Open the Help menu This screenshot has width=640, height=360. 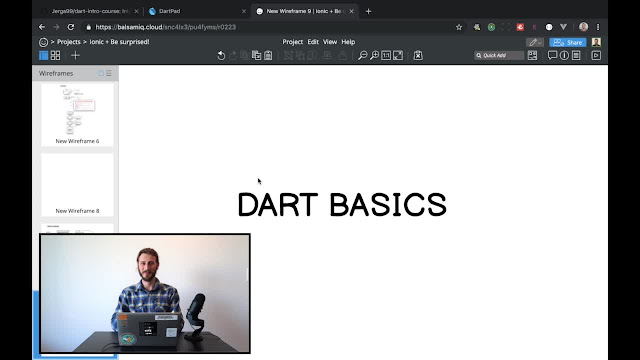click(348, 42)
